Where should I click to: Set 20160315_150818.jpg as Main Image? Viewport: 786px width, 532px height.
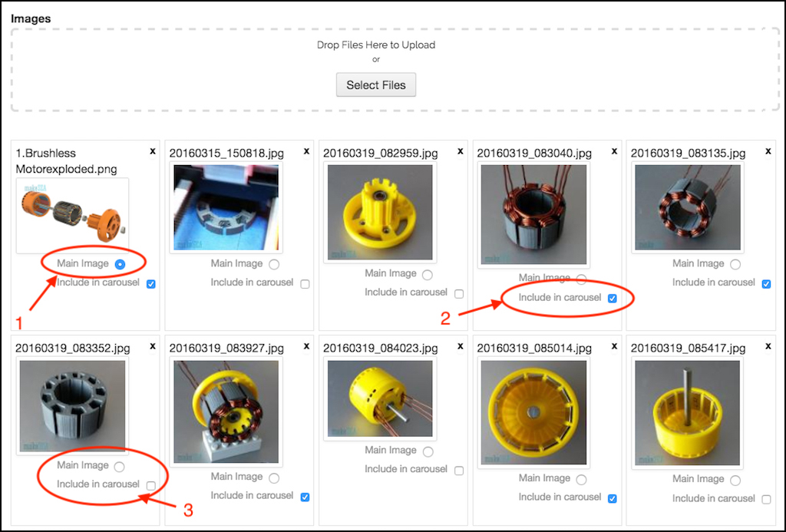pyautogui.click(x=274, y=264)
